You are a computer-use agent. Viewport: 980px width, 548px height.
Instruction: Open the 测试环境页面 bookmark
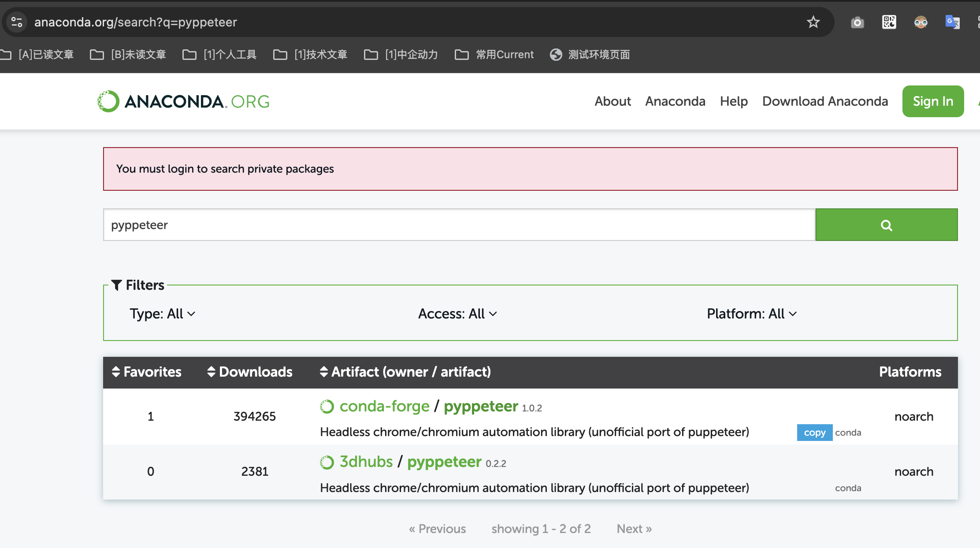(590, 55)
